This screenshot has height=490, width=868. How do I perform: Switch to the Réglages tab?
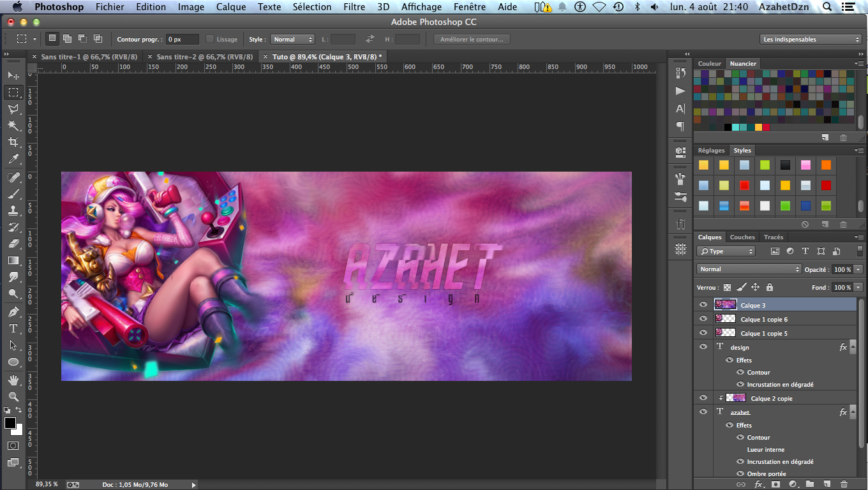(x=711, y=151)
